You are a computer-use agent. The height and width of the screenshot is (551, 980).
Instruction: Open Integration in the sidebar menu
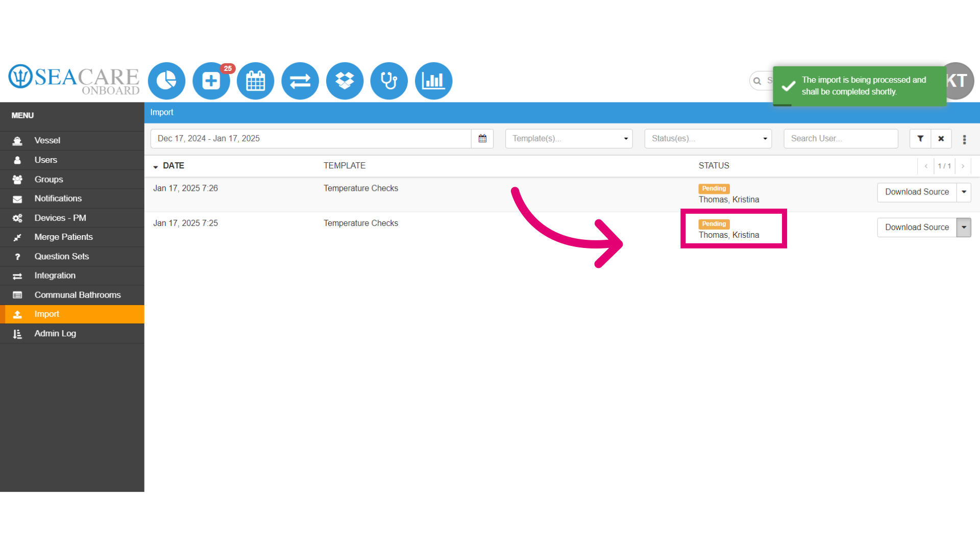point(72,275)
